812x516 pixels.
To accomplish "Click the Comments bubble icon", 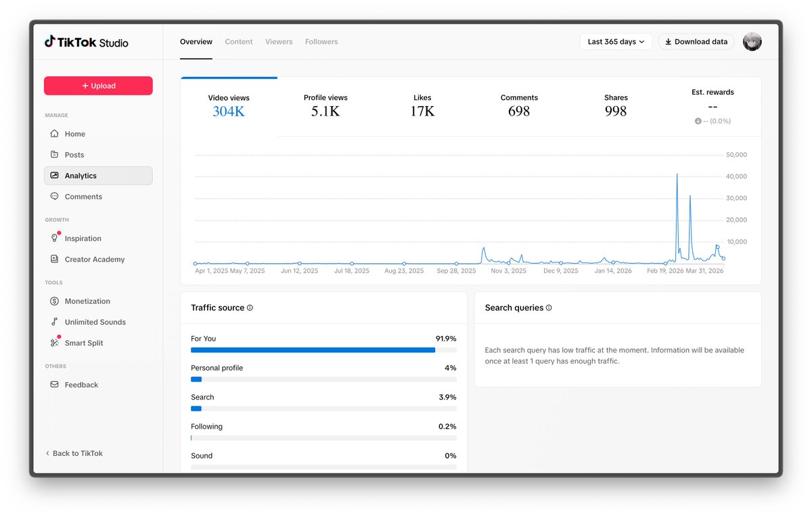I will click(55, 197).
